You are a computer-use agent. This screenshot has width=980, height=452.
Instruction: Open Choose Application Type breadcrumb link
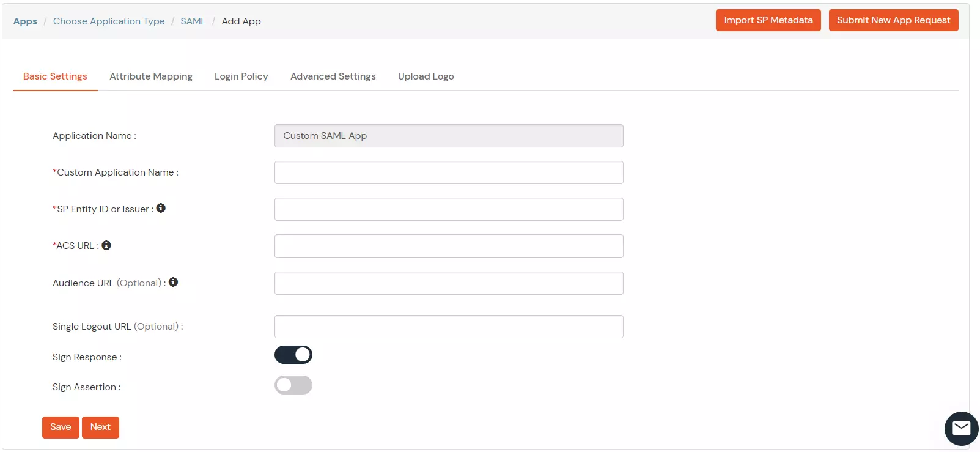coord(109,21)
